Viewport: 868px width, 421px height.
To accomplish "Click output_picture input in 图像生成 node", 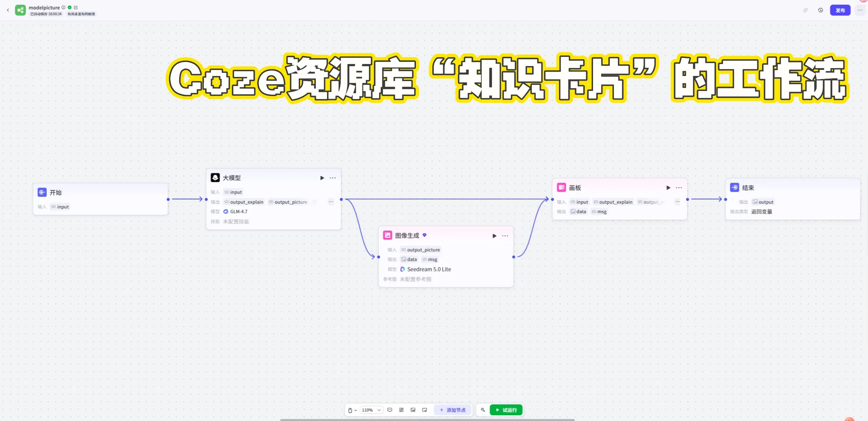I will click(420, 249).
